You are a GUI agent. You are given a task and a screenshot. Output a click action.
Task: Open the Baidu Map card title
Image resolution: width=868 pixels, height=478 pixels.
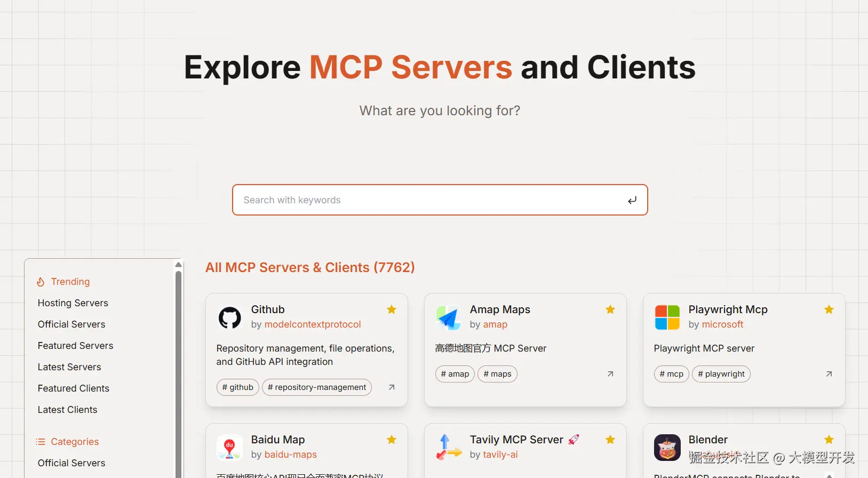[x=278, y=440]
